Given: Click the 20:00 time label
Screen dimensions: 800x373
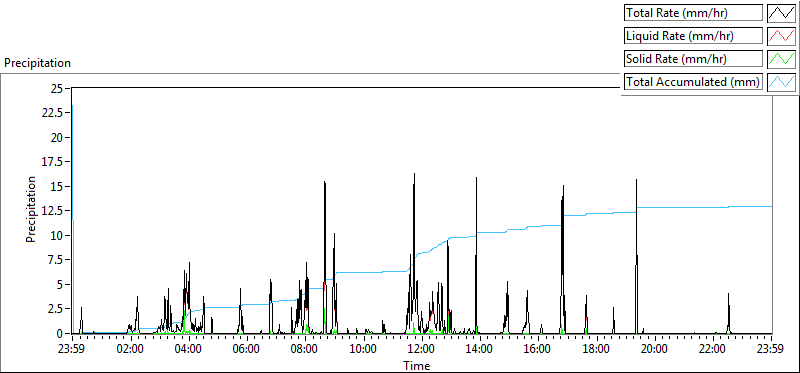Looking at the screenshot, I should pos(653,350).
